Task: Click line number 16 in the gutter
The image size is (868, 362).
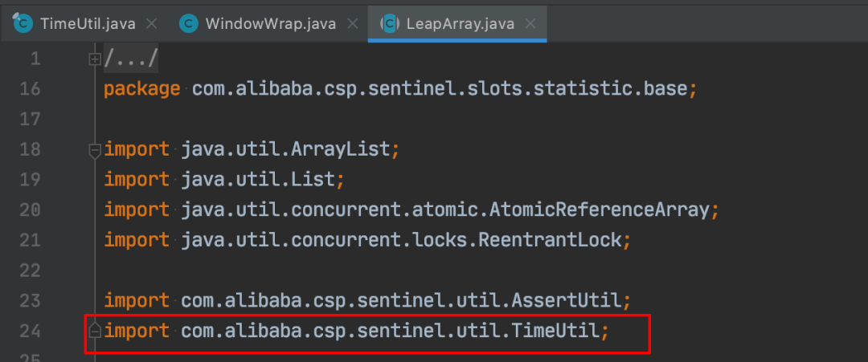Action: pos(30,89)
